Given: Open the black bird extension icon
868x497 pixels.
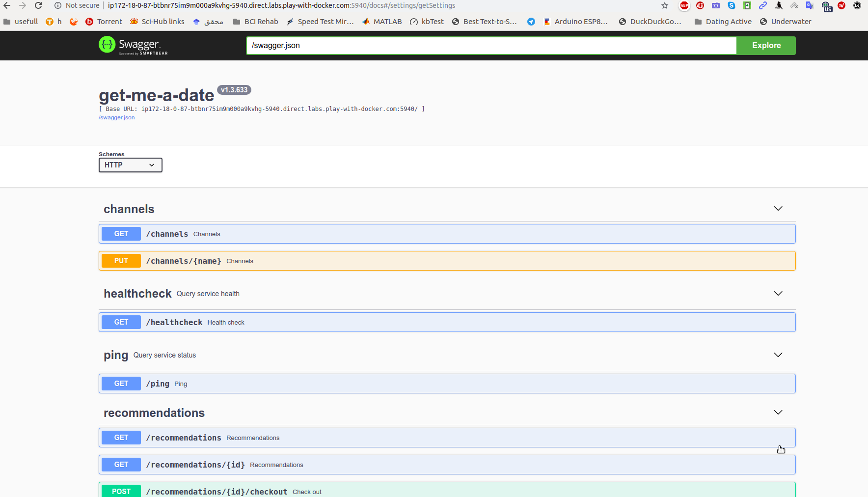Looking at the screenshot, I should [779, 5].
